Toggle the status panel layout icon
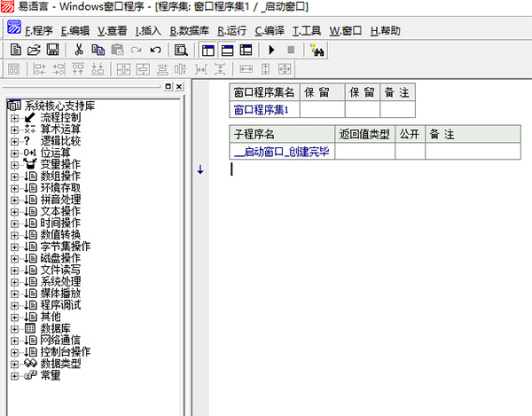Viewport: 532px width, 416px height. point(227,51)
